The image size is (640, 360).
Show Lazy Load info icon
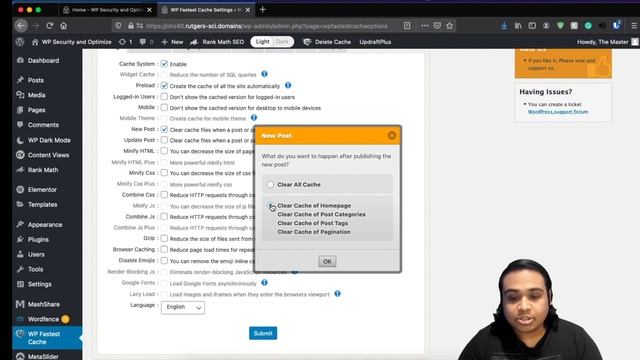click(x=338, y=293)
